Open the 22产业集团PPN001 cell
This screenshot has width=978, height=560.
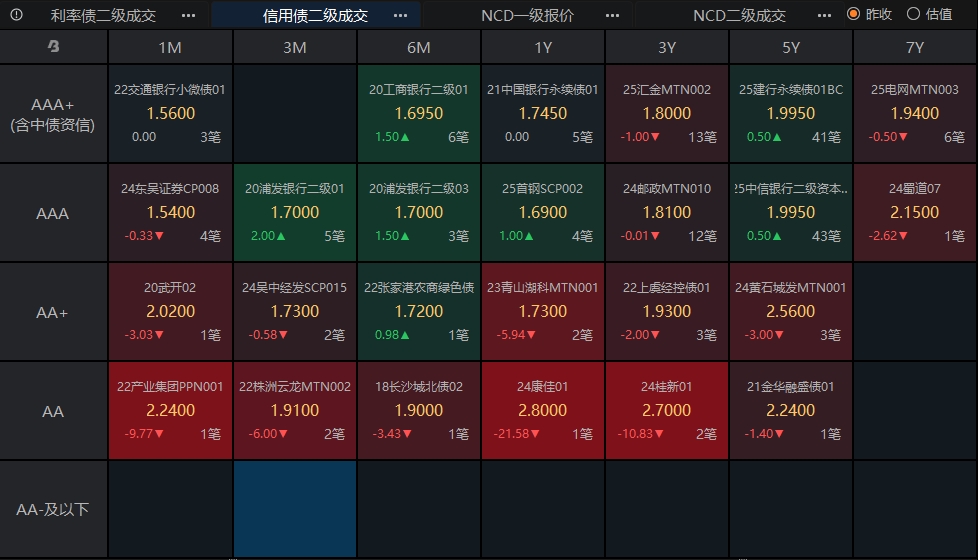[x=170, y=412]
